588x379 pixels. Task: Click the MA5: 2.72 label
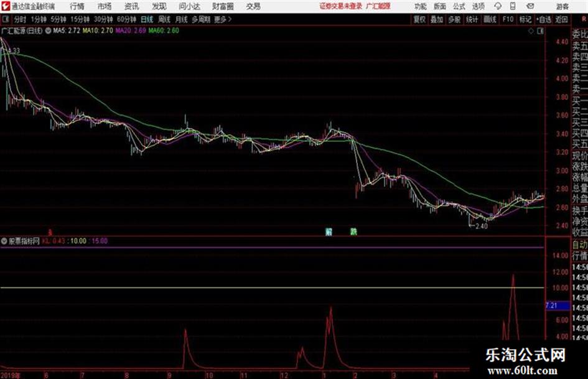coord(67,30)
